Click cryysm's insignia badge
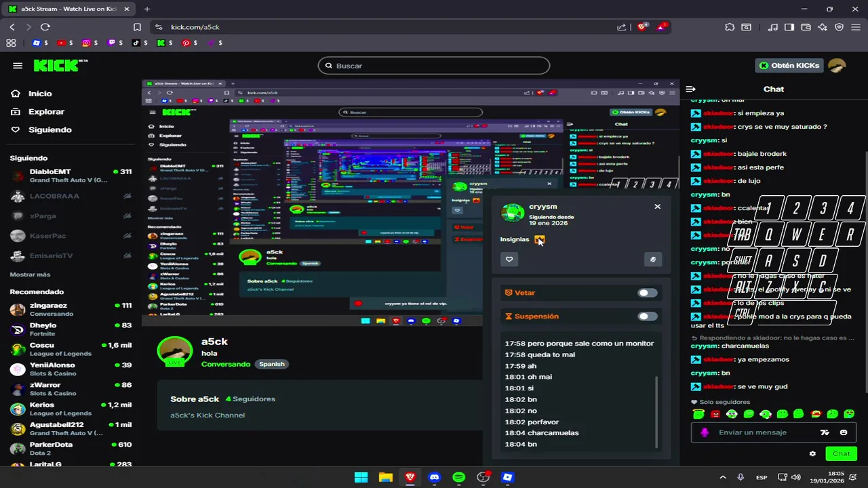Screen dimensions: 868x488 pos(540,239)
